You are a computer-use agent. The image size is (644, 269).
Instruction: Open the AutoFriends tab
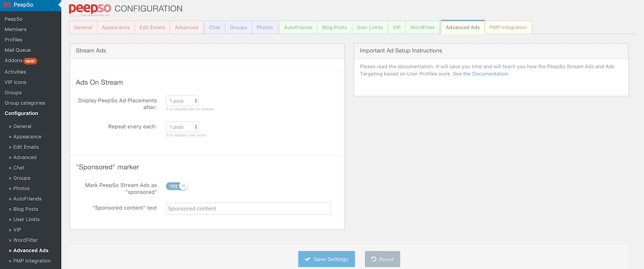(298, 27)
